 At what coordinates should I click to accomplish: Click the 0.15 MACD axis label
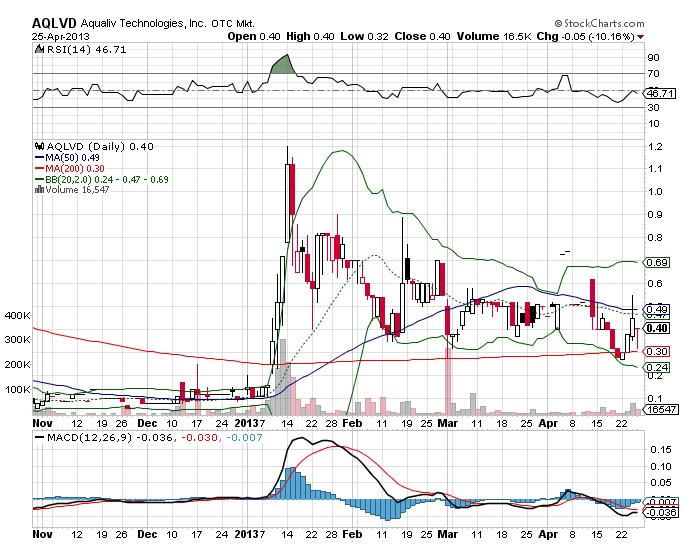click(x=661, y=449)
